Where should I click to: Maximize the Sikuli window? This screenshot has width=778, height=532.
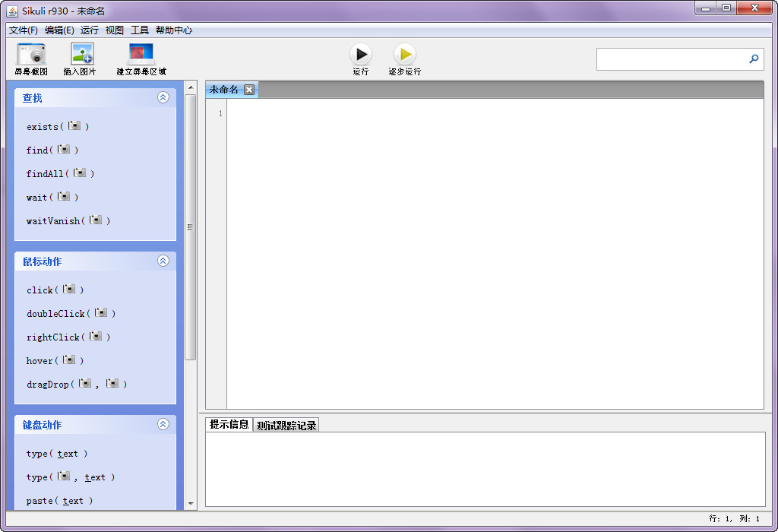726,8
